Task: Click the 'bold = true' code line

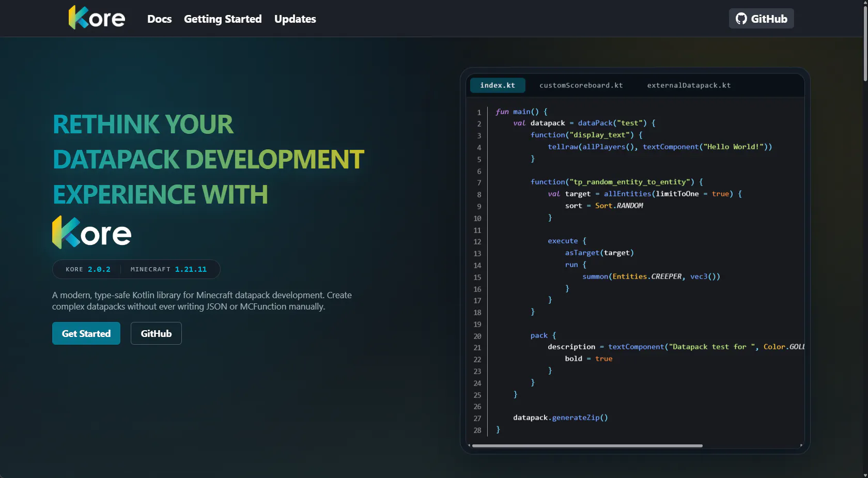Action: click(x=589, y=359)
